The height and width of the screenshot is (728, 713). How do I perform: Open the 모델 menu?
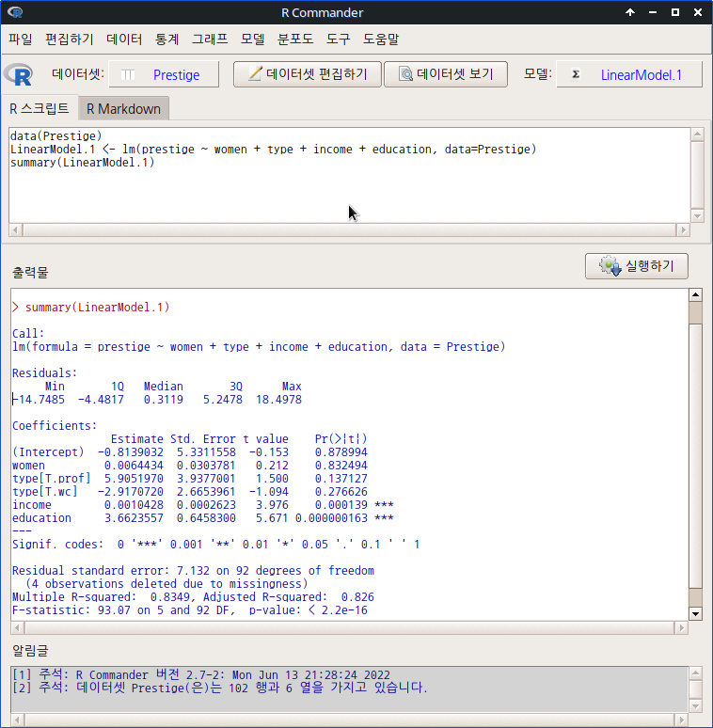pyautogui.click(x=252, y=39)
